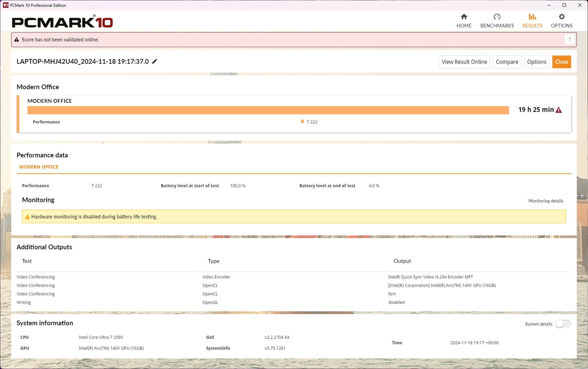
Task: Click the HOME menu label
Action: [x=464, y=26]
